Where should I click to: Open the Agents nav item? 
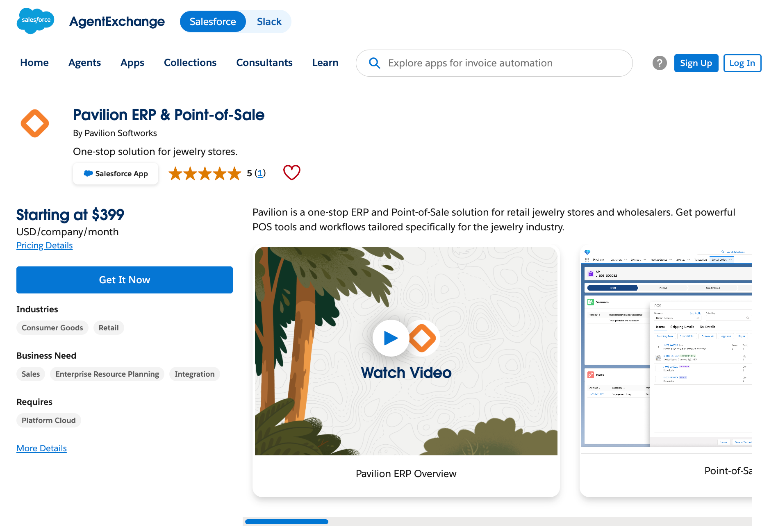click(x=84, y=63)
